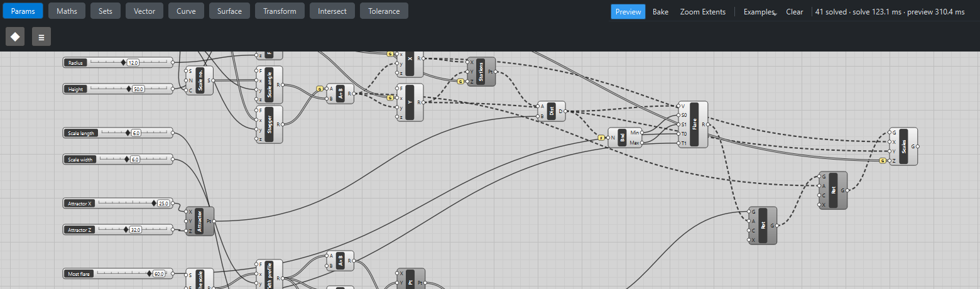The height and width of the screenshot is (289, 980).
Task: Adjust the Radius slider handle
Action: point(124,62)
